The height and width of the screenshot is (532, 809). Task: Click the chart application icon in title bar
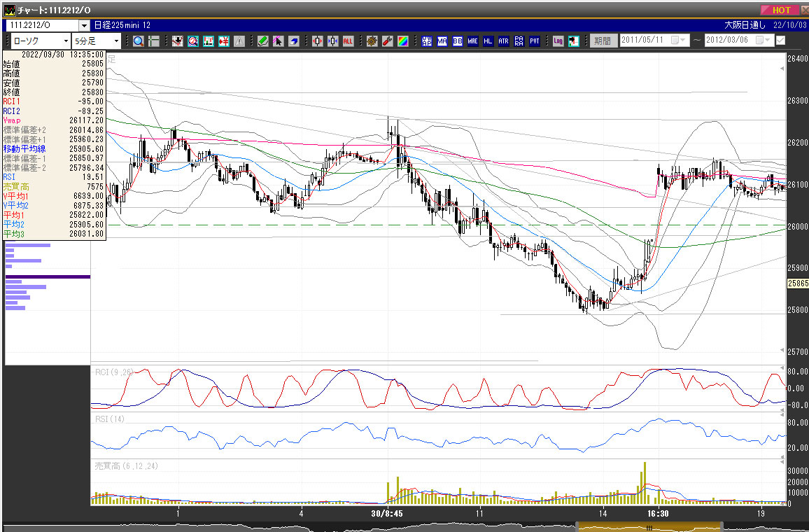pos(9,10)
